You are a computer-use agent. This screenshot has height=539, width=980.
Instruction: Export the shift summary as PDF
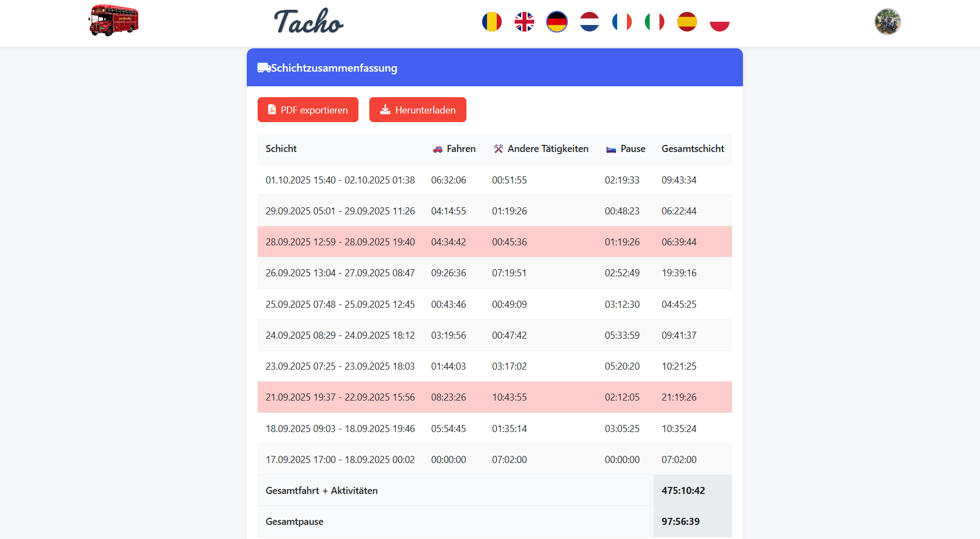pyautogui.click(x=308, y=110)
